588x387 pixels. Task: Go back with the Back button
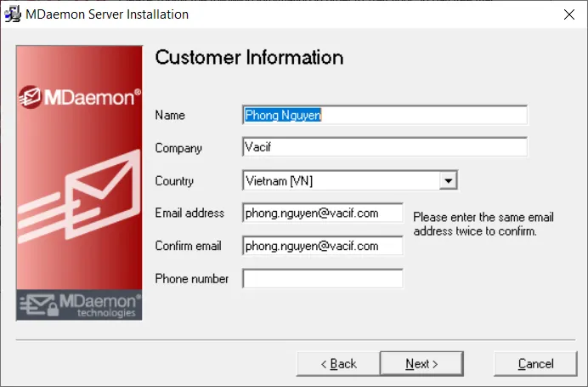coord(337,363)
